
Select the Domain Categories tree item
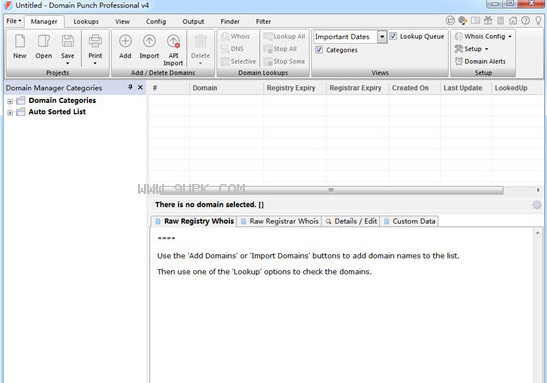tap(62, 100)
